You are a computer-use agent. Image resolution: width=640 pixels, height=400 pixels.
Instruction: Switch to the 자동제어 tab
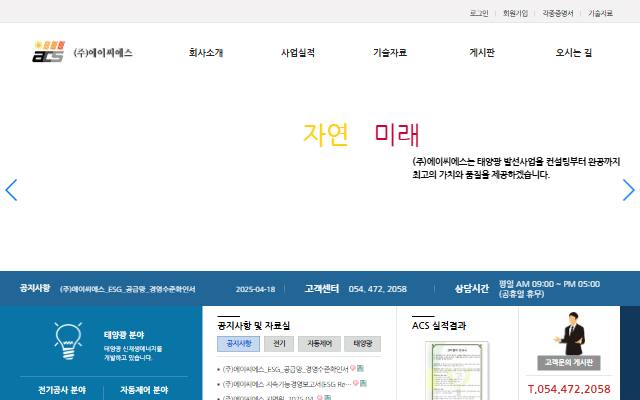click(x=319, y=344)
